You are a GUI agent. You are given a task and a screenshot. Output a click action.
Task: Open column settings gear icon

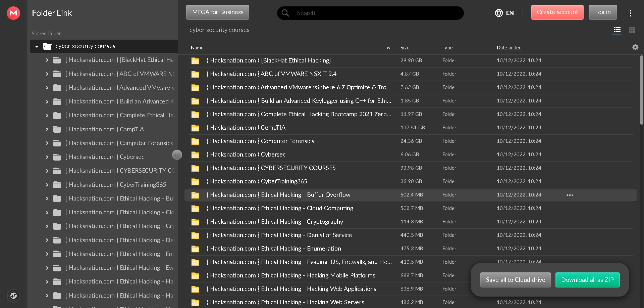[635, 47]
